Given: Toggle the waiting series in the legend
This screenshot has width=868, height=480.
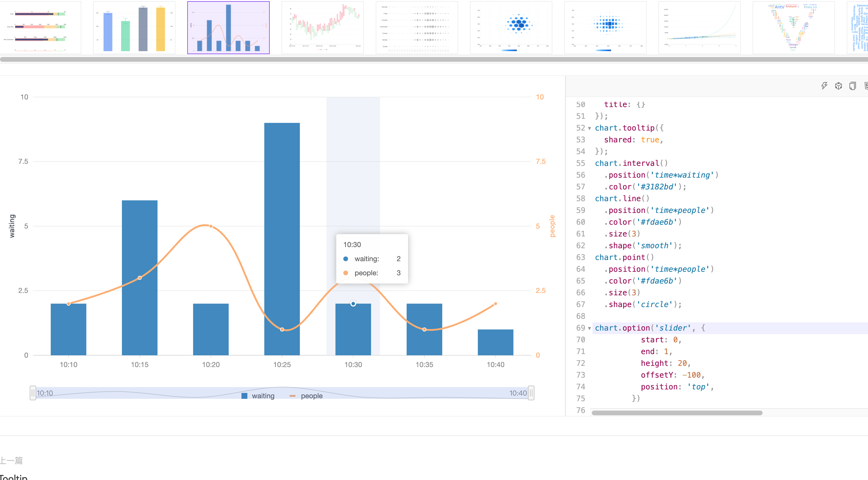Looking at the screenshot, I should [258, 396].
